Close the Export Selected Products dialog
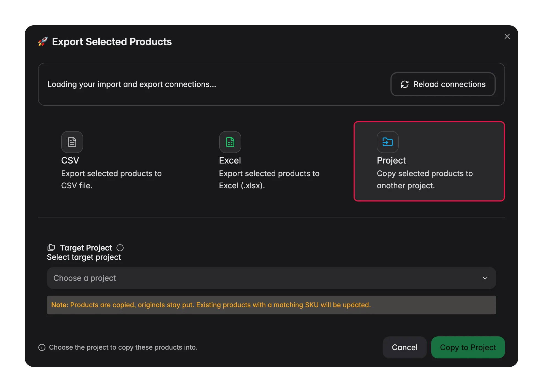Screen dimensions: 543x392 click(x=507, y=36)
